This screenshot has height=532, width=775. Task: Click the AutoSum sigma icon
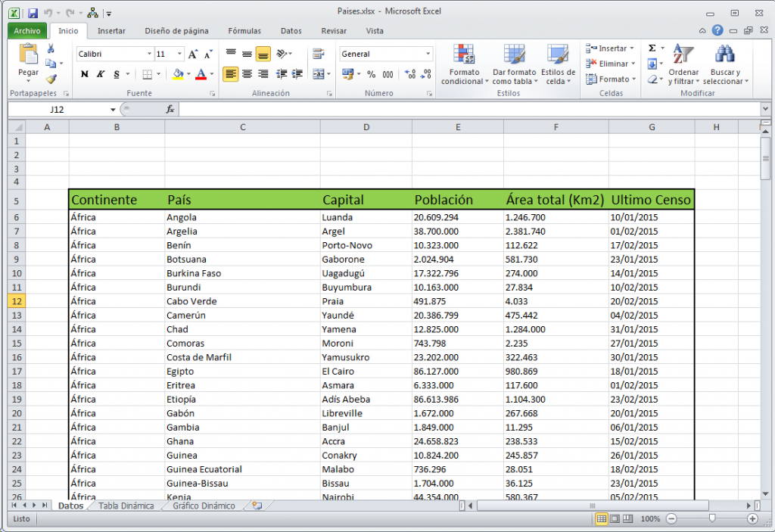652,48
